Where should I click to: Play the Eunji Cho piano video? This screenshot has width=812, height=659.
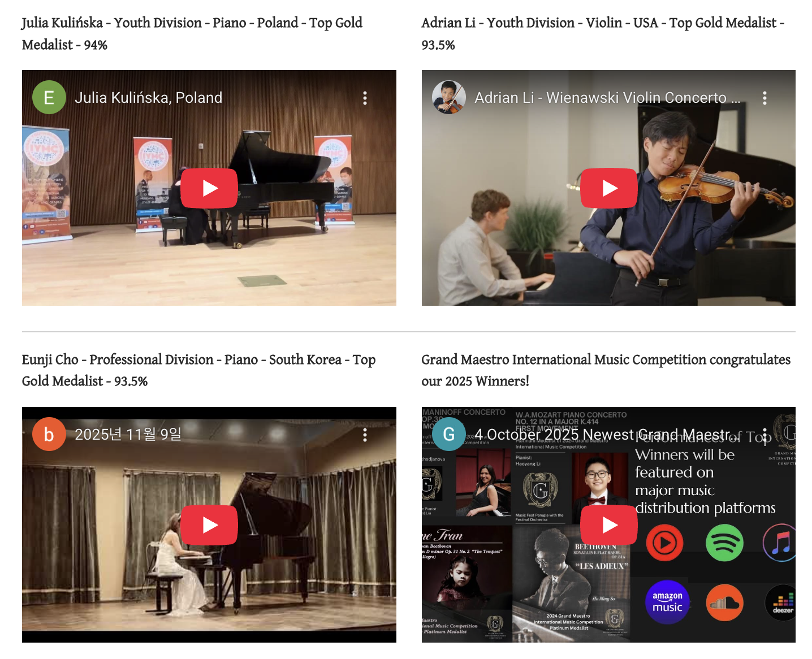click(209, 525)
